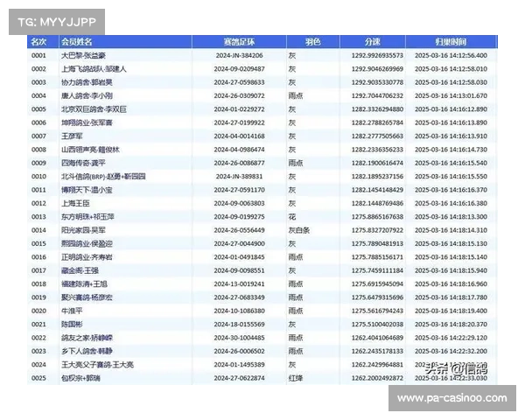Screen dimensions: 525x420
Task: Click the 花 feather color in row 0013
Action: [x=292, y=217]
